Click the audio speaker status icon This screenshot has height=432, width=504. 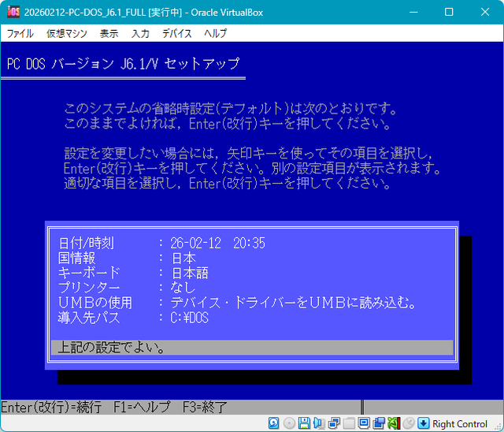(x=318, y=423)
